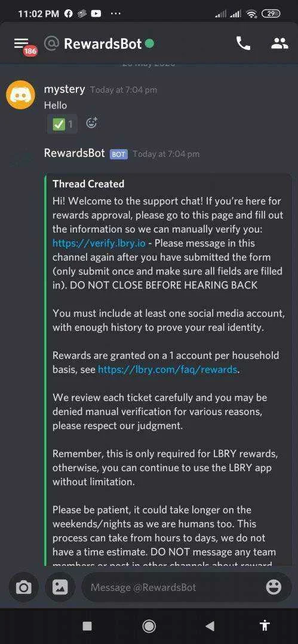The image size is (298, 644).
Task: Tap the RewardsBot username in the chat
Action: (x=75, y=154)
